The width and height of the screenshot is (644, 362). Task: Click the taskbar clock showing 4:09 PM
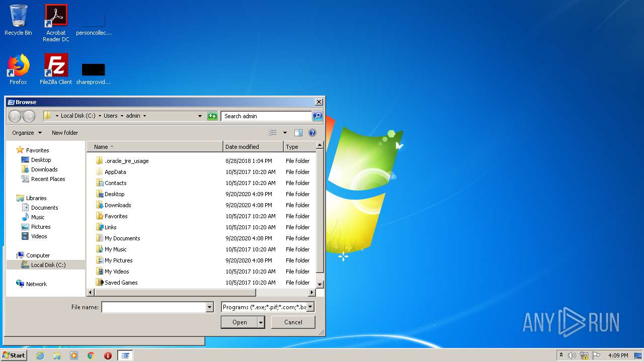coord(618,355)
